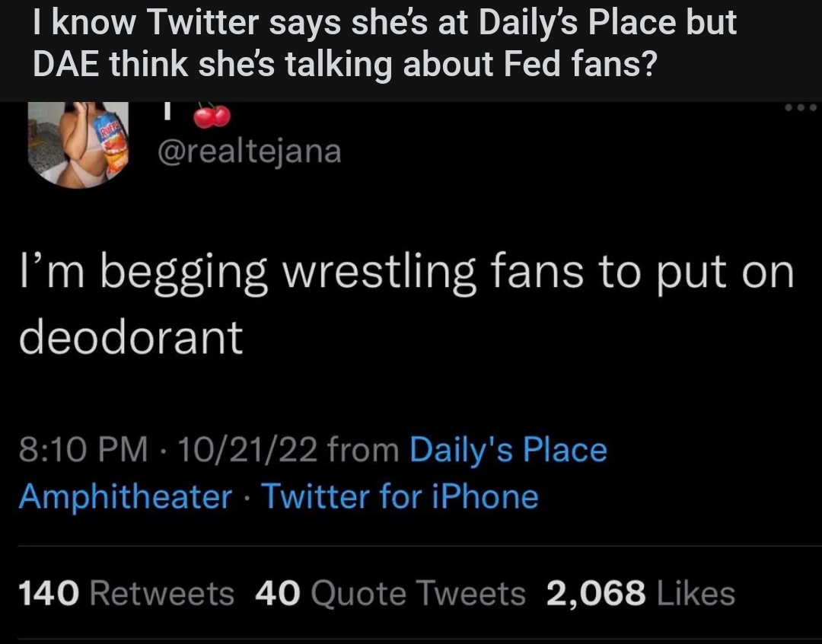Screen dimensions: 822x644
Task: View the 140 Retweets list
Action: pos(126,593)
